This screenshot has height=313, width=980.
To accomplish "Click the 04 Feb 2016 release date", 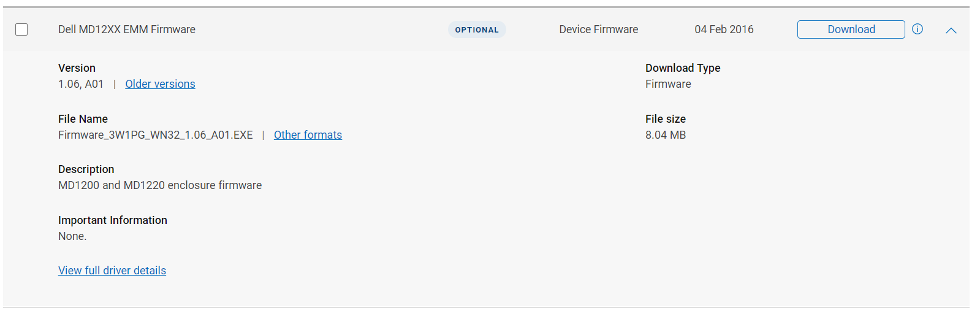I will click(724, 29).
